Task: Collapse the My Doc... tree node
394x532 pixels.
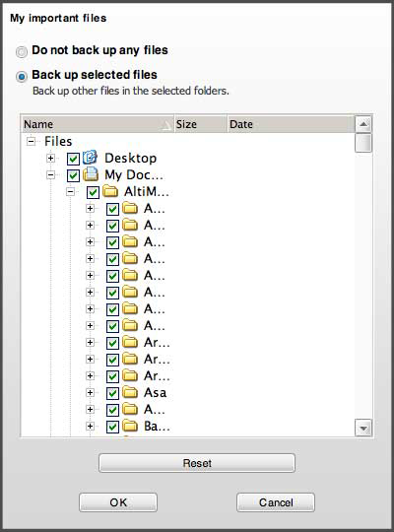Action: pos(50,174)
